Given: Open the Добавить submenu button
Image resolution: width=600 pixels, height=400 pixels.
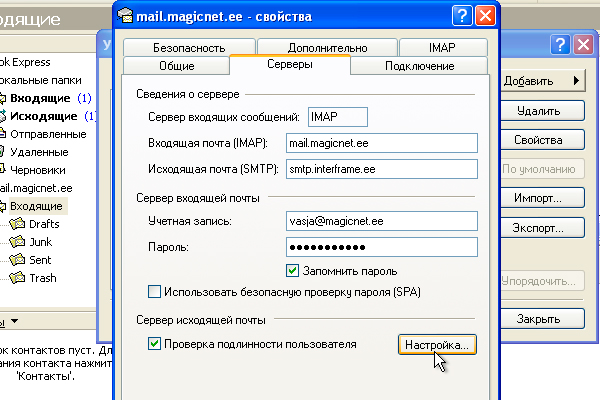Looking at the screenshot, I should 543,81.
